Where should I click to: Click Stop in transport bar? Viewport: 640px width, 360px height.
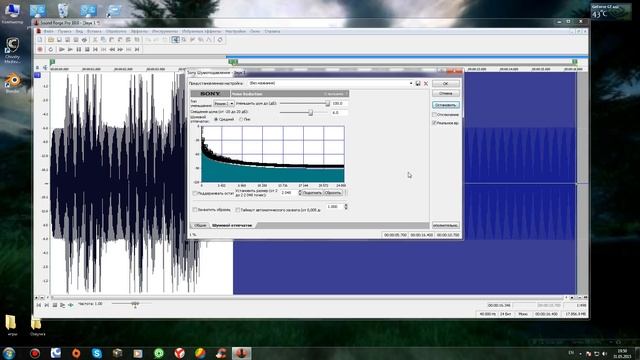[87, 49]
